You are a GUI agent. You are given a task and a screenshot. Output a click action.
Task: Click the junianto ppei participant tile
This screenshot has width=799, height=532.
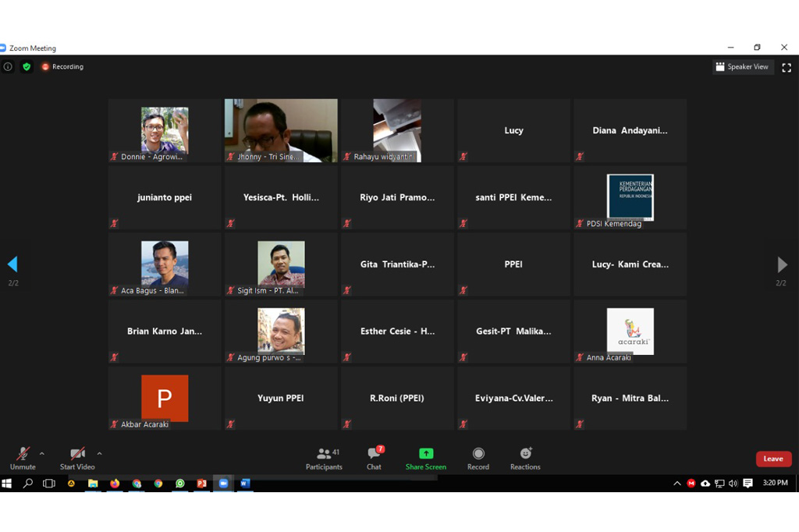tap(165, 197)
